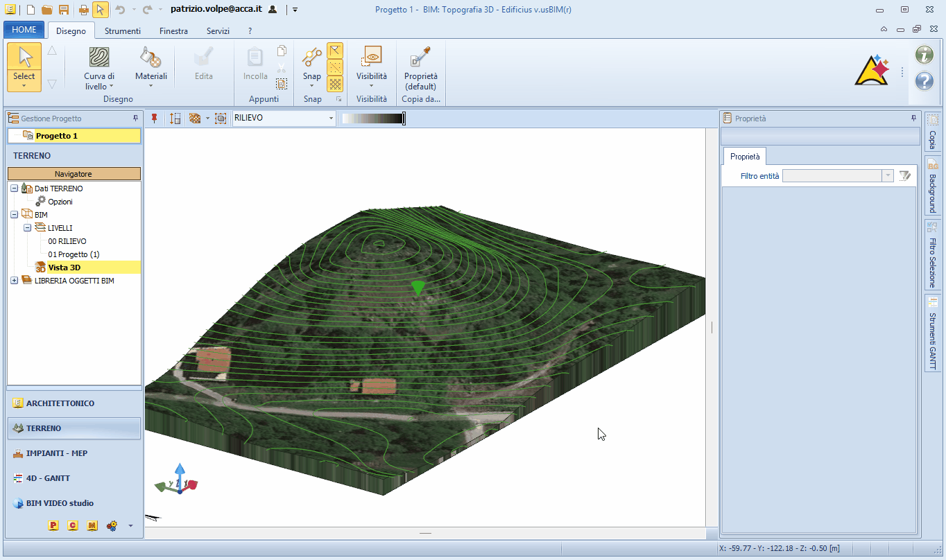The width and height of the screenshot is (946, 560).
Task: Open the IMPIANTI - MEP section
Action: [56, 453]
